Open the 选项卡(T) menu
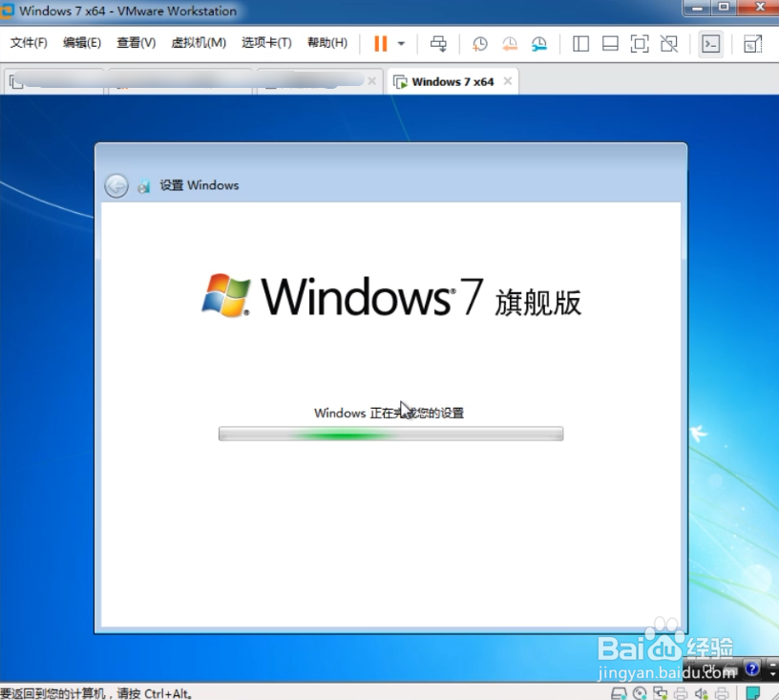The height and width of the screenshot is (700, 779). [266, 42]
